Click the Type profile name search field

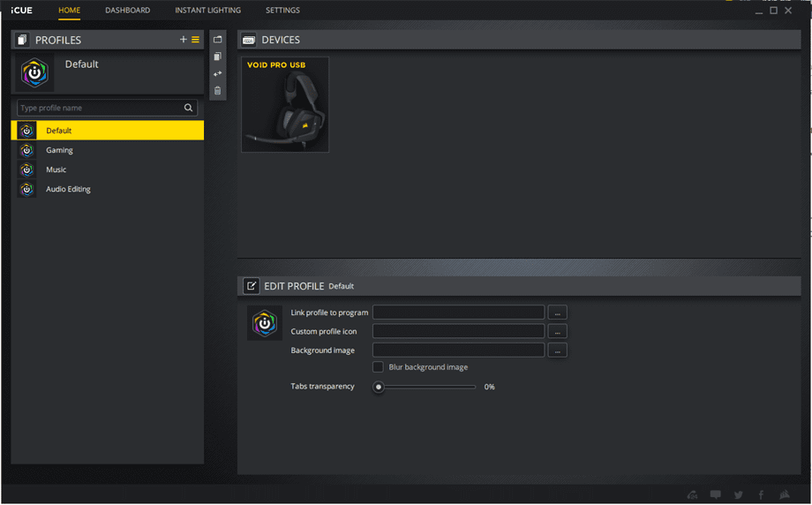point(107,108)
